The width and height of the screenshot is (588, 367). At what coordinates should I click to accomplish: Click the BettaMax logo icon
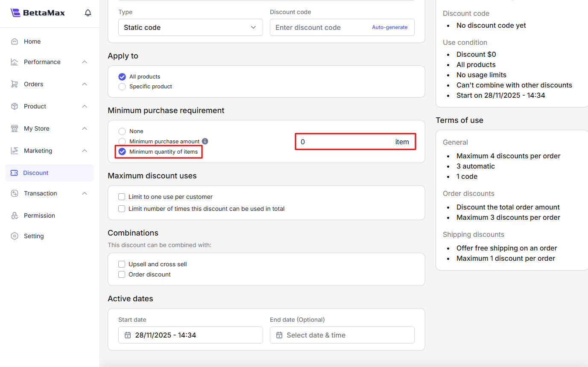15,13
